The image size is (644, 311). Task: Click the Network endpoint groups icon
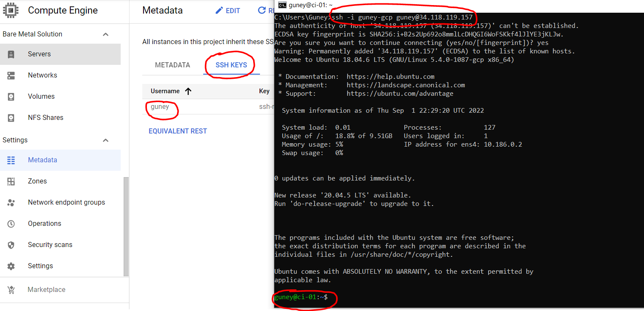pos(11,203)
